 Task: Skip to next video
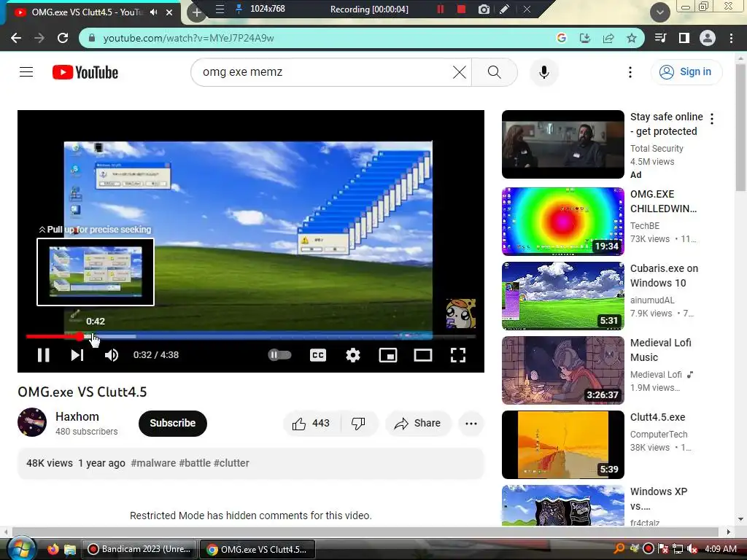tap(77, 355)
